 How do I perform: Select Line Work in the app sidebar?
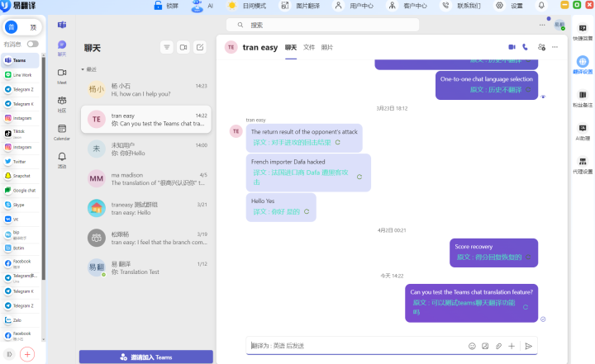coord(21,75)
